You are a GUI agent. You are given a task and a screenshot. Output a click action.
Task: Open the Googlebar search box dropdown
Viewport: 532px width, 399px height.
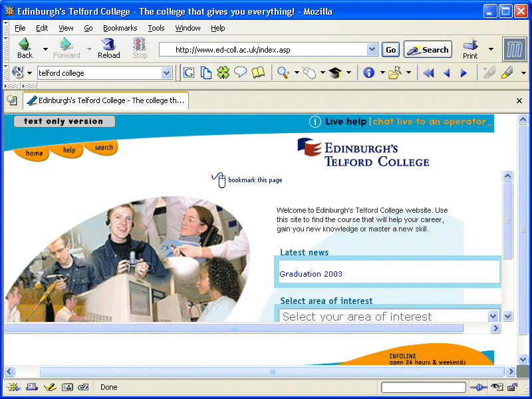point(166,72)
